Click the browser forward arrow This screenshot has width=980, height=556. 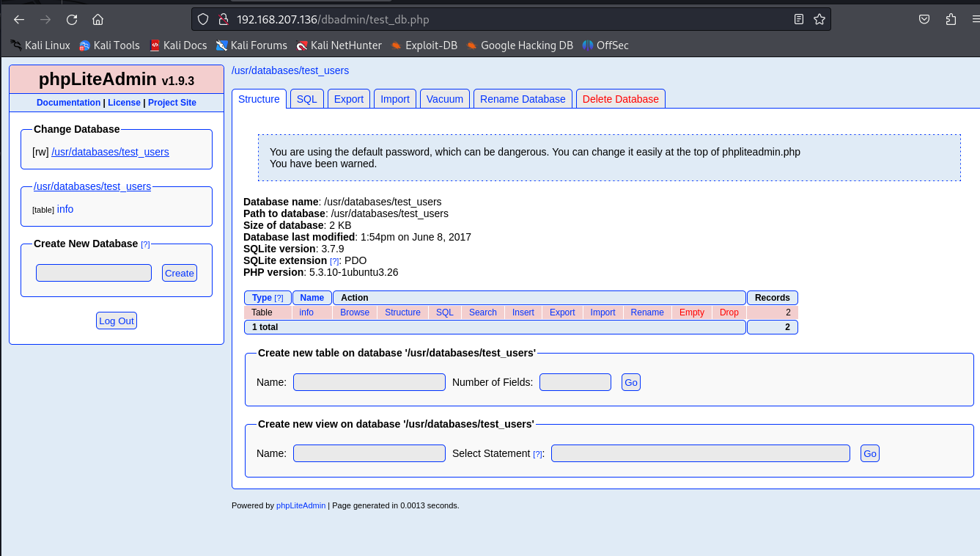[x=45, y=20]
